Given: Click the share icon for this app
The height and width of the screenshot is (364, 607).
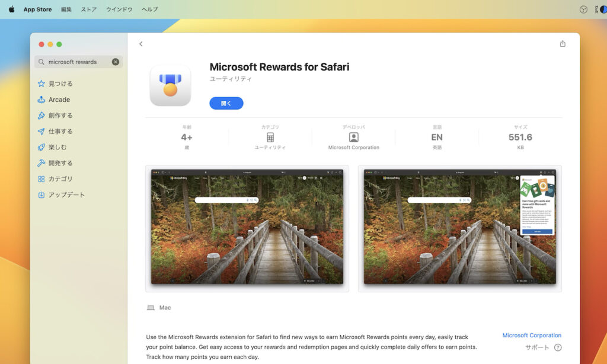Looking at the screenshot, I should click(x=562, y=44).
